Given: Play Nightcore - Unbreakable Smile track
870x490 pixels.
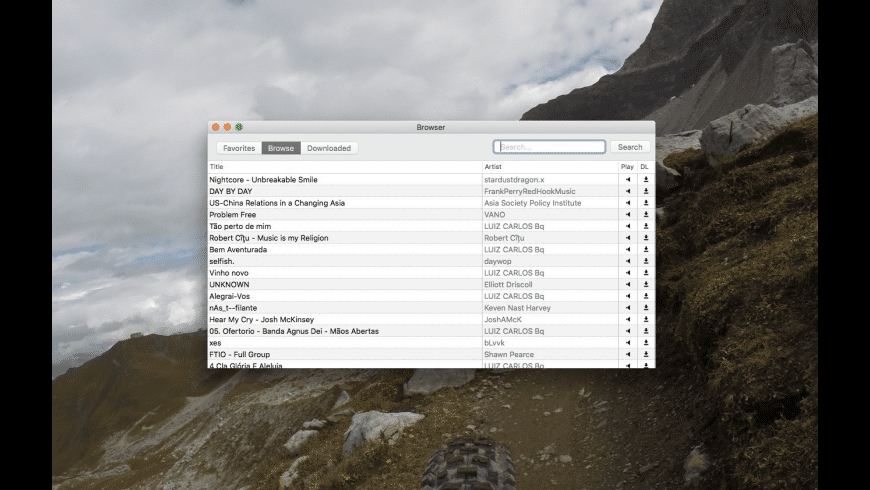Looking at the screenshot, I should (x=628, y=179).
